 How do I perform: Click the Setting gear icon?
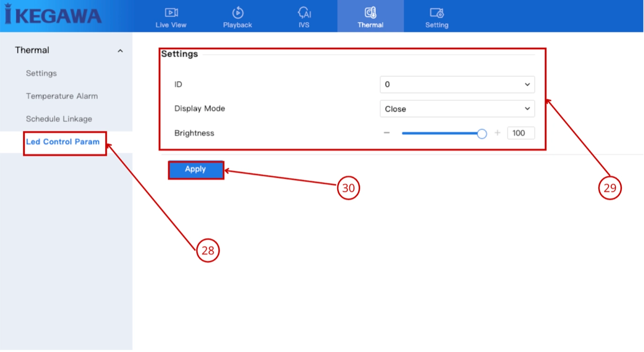tap(437, 13)
